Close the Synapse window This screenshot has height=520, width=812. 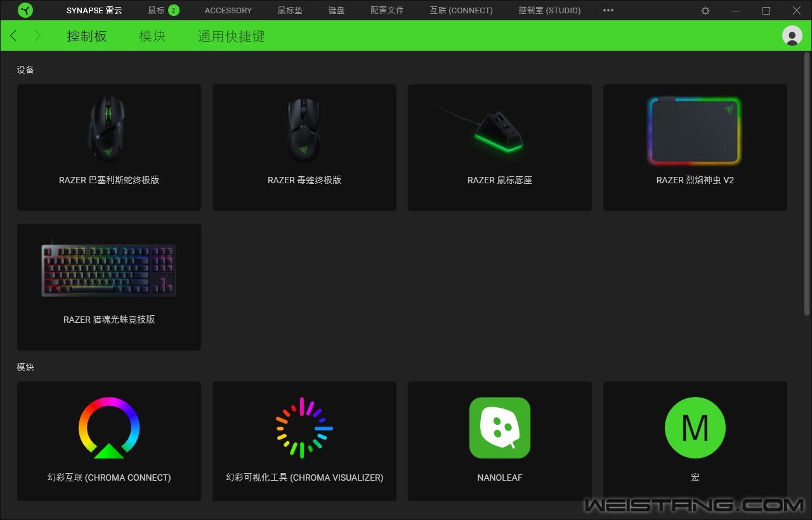click(x=797, y=11)
